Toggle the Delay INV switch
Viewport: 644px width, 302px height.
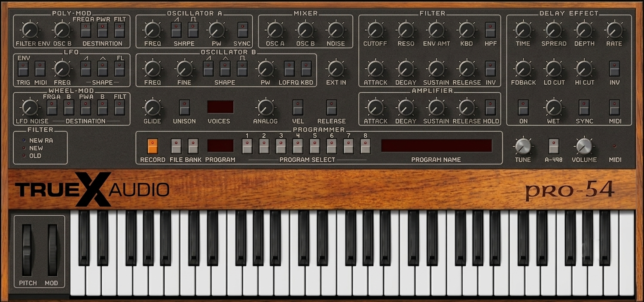click(x=615, y=69)
